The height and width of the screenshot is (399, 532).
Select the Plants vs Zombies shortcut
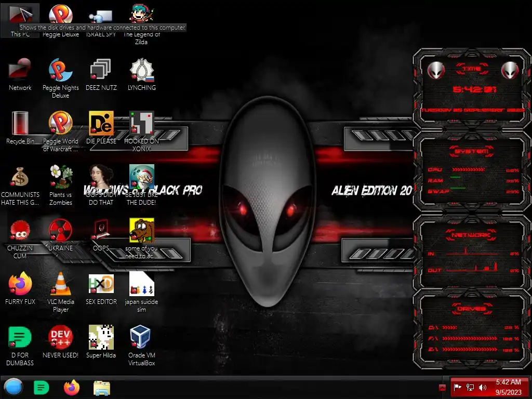coord(60,185)
